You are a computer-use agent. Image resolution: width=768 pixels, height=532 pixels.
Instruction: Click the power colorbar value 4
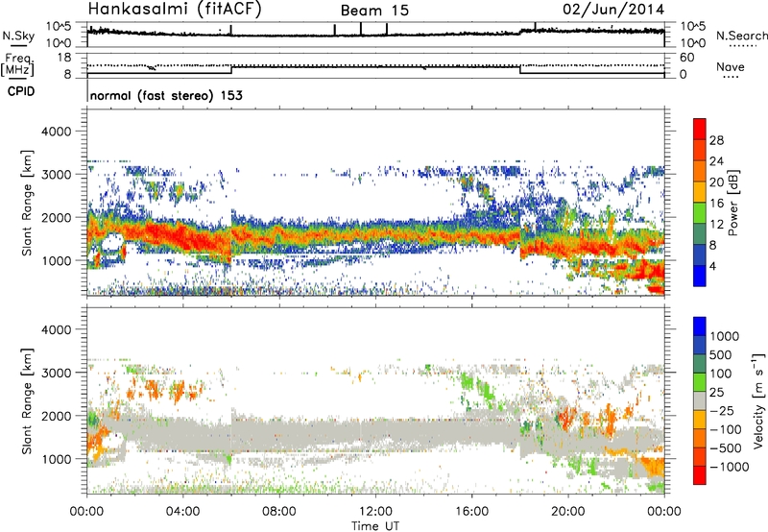(712, 266)
